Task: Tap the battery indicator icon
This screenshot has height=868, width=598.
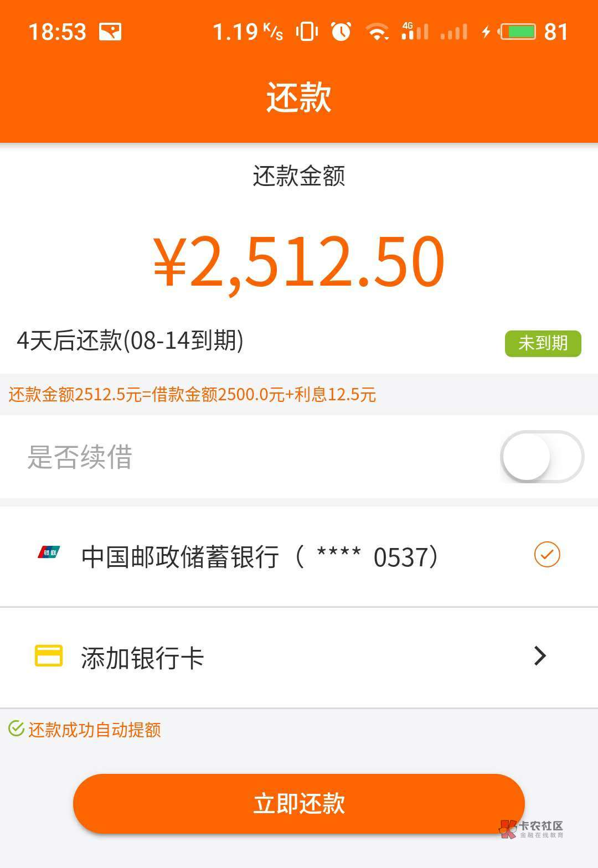Action: pos(517,32)
